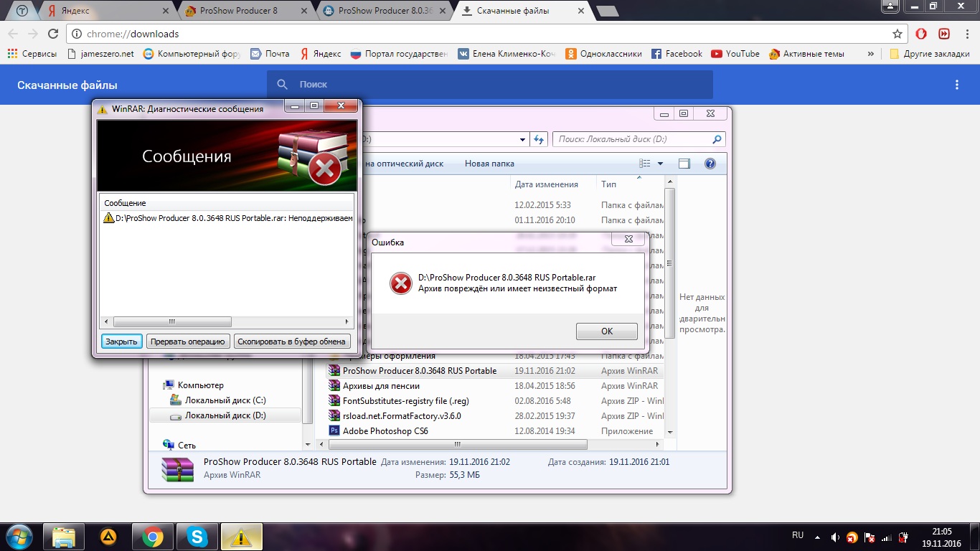Open the Яндекс bookmark in bookmarks bar

click(320, 54)
